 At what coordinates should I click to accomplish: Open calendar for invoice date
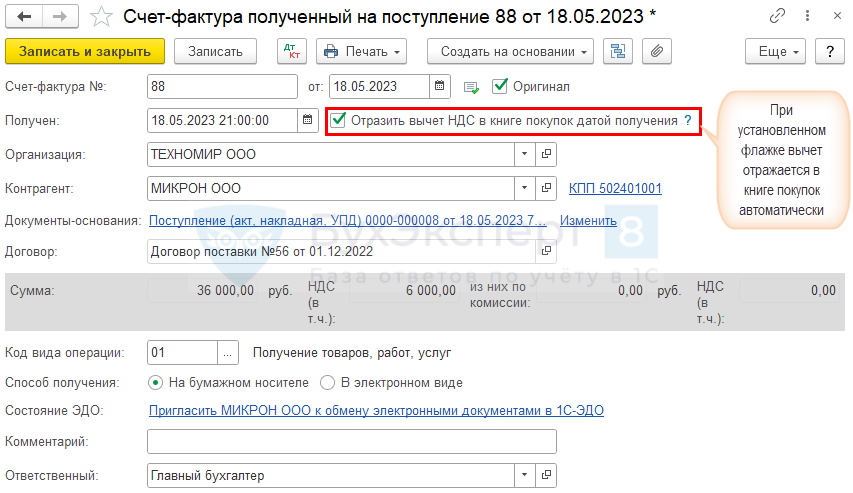pos(441,86)
